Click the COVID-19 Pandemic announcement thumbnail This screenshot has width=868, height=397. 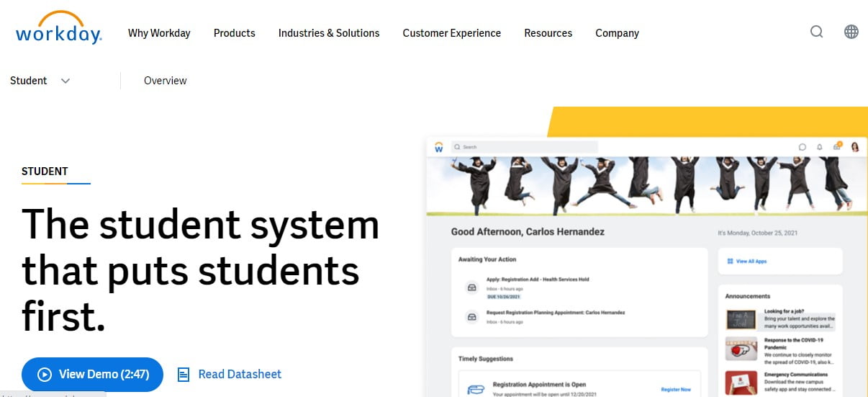741,349
